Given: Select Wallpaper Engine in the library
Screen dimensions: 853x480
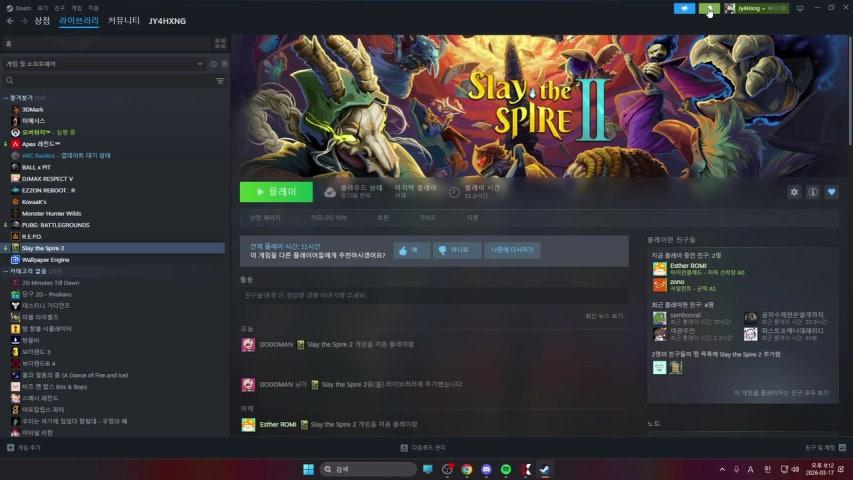Looking at the screenshot, I should (45, 260).
